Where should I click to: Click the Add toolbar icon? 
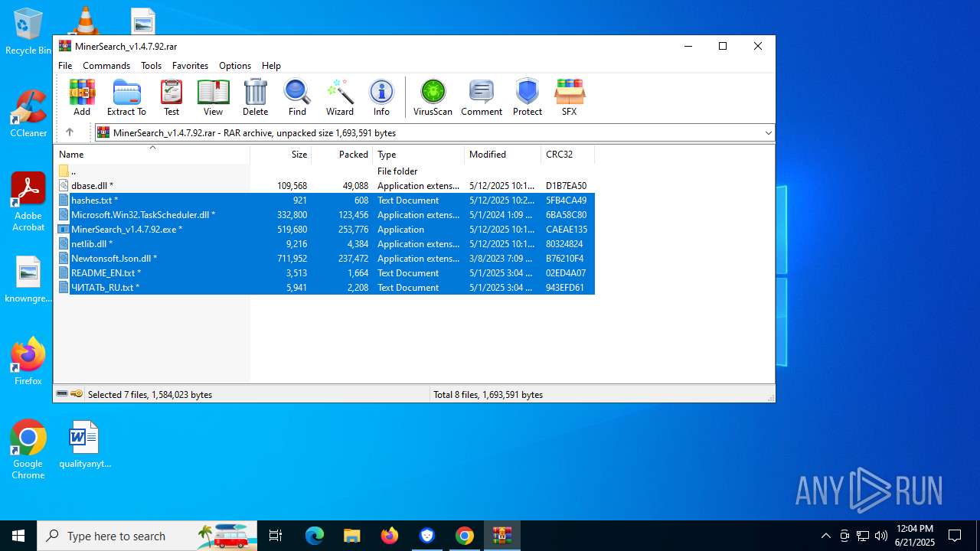[x=82, y=97]
